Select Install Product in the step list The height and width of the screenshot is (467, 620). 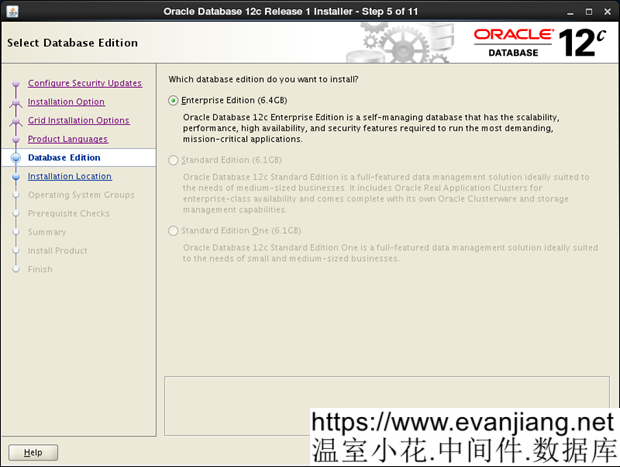(x=57, y=250)
